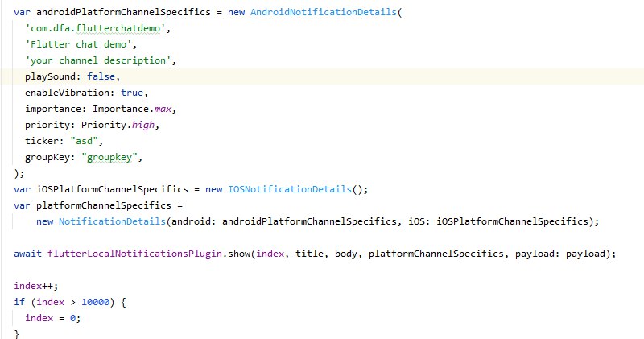Click the NotificationDetails constructor name

click(x=112, y=221)
